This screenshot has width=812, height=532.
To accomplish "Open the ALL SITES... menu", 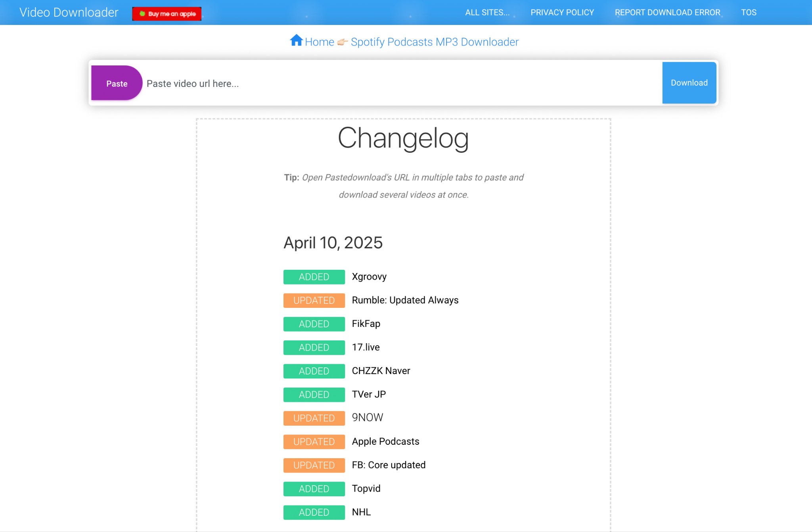I will [x=487, y=12].
